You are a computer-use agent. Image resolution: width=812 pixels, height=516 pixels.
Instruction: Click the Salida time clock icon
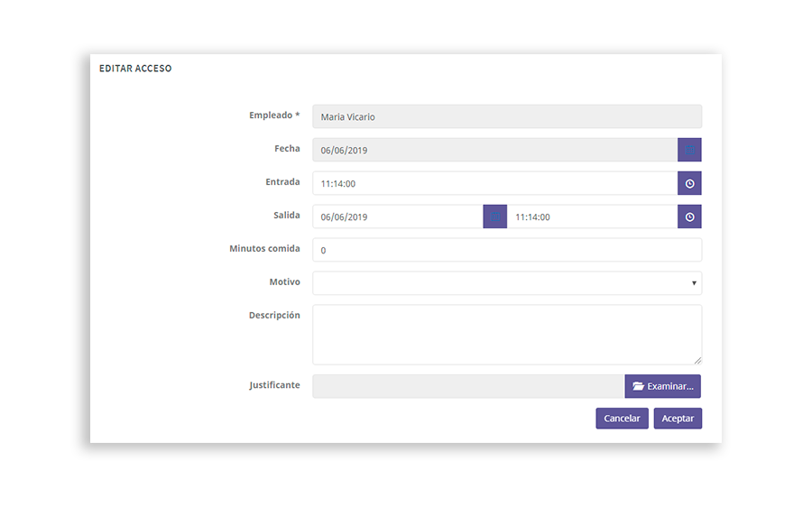689,217
